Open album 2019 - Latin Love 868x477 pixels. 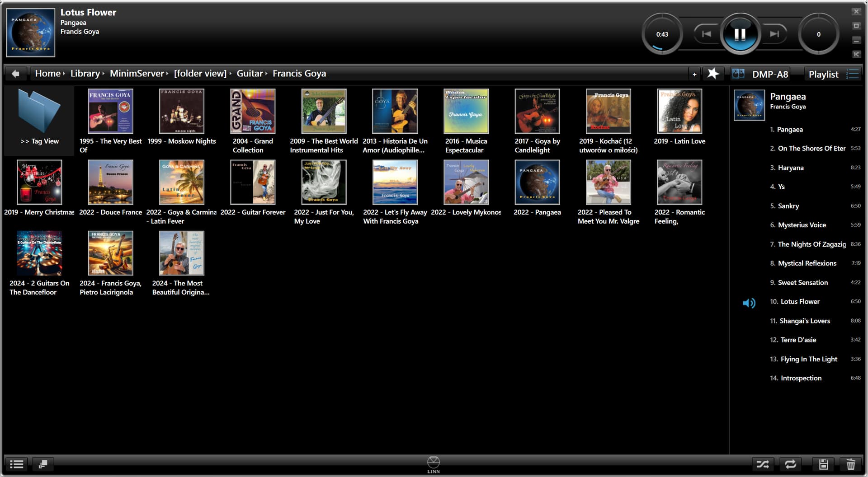coord(679,117)
